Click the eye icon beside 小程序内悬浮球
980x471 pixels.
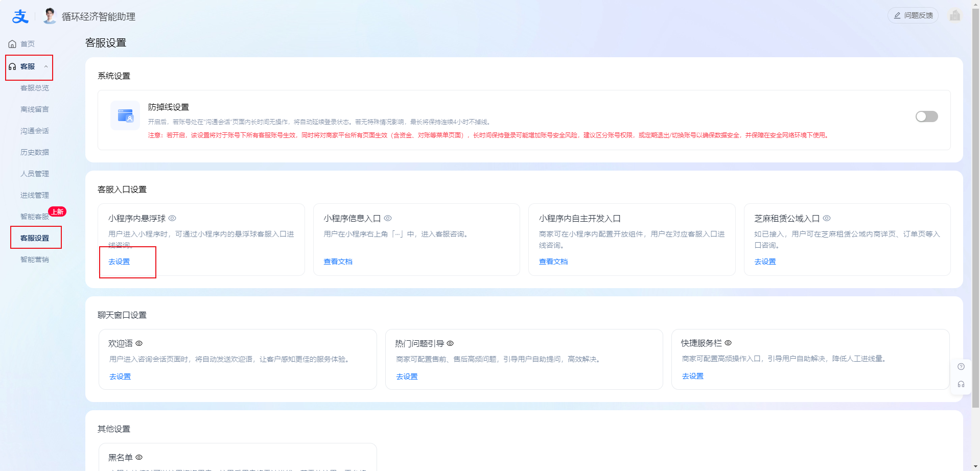point(172,218)
